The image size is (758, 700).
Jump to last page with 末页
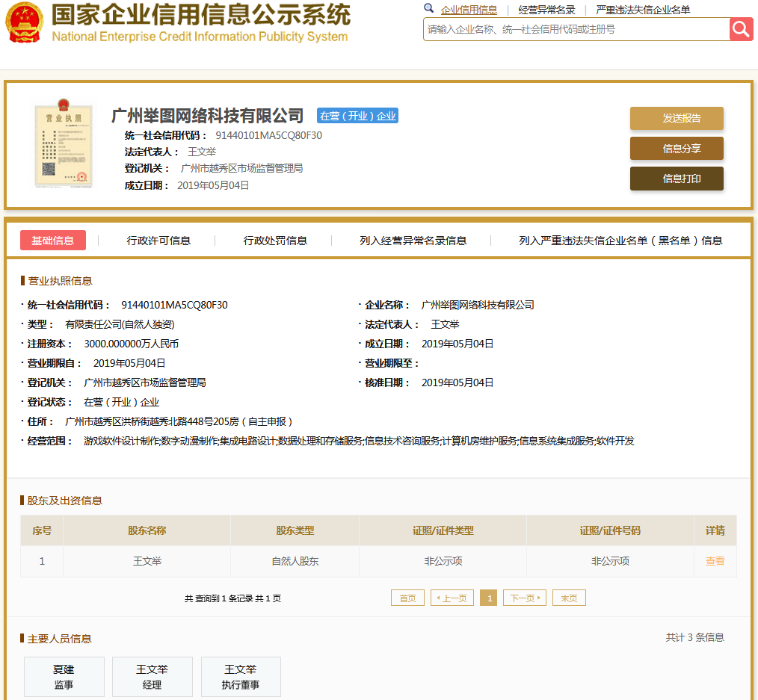569,598
